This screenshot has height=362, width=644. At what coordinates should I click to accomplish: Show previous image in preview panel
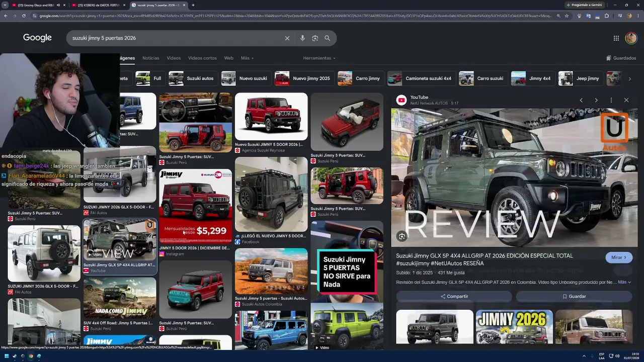[x=581, y=100]
